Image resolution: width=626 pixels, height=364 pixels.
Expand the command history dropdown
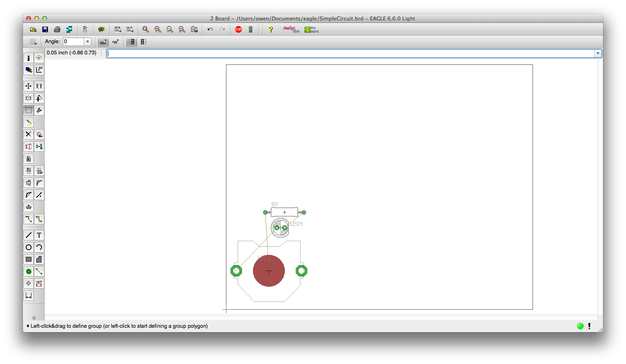598,53
